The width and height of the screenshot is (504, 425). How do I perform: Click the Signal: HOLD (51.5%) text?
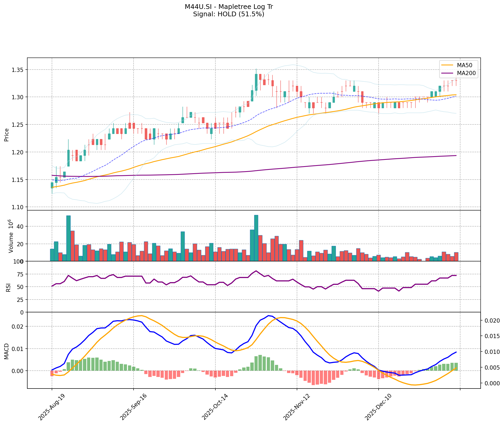coord(229,14)
